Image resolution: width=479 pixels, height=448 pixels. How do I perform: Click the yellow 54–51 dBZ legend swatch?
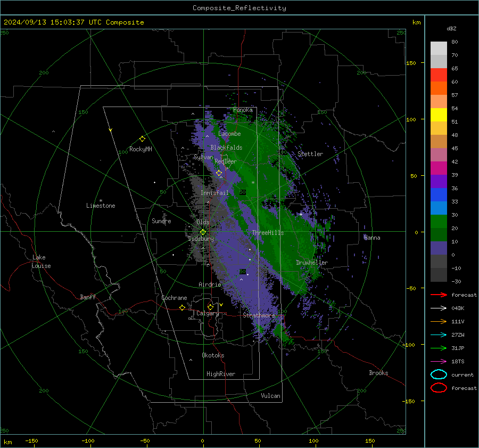439,115
